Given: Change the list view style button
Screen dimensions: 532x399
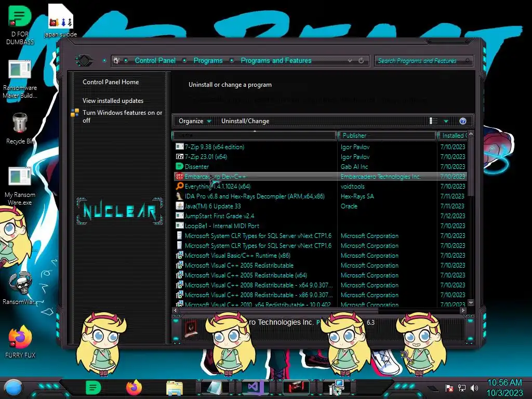Looking at the screenshot, I should 434,121.
